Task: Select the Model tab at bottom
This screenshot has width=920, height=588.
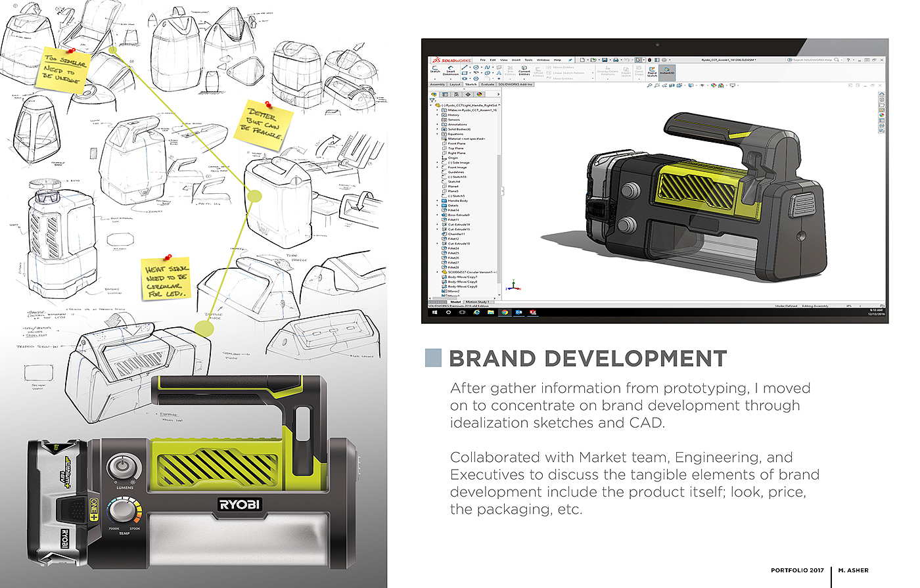Action: (x=455, y=302)
